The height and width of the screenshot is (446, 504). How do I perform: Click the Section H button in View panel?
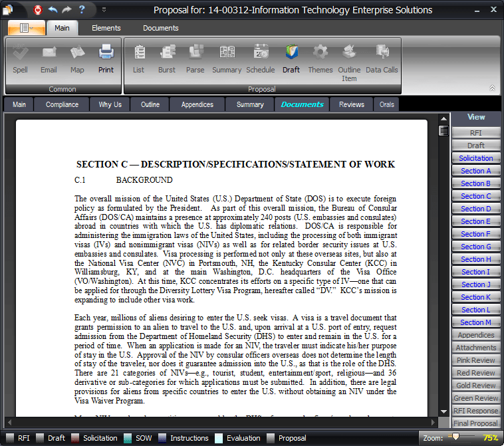[476, 259]
